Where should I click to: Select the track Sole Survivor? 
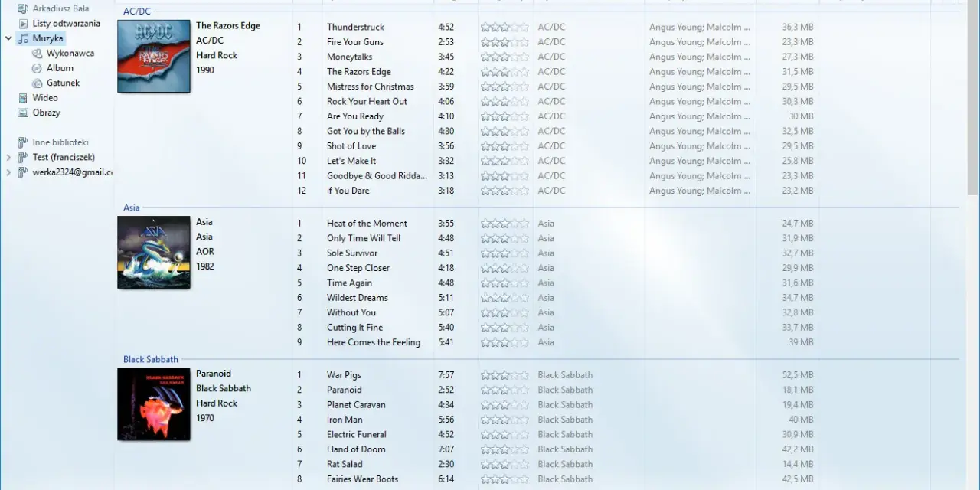352,253
